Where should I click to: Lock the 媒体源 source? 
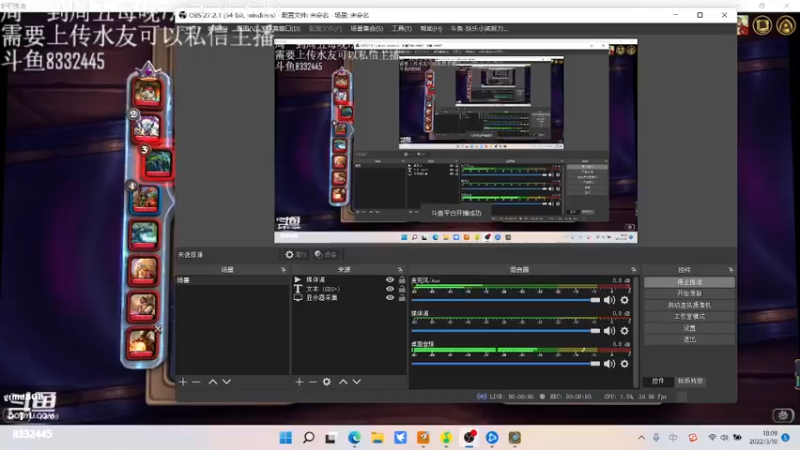click(x=402, y=280)
